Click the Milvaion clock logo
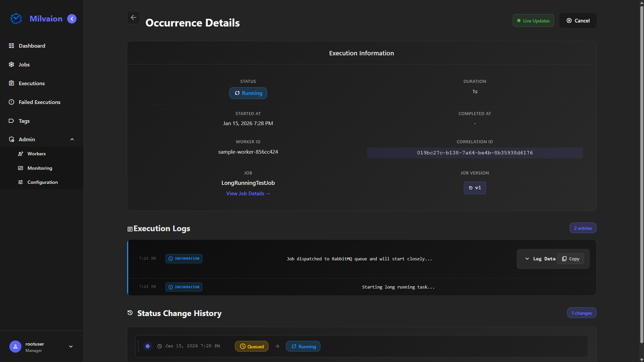The height and width of the screenshot is (362, 644). 16,19
